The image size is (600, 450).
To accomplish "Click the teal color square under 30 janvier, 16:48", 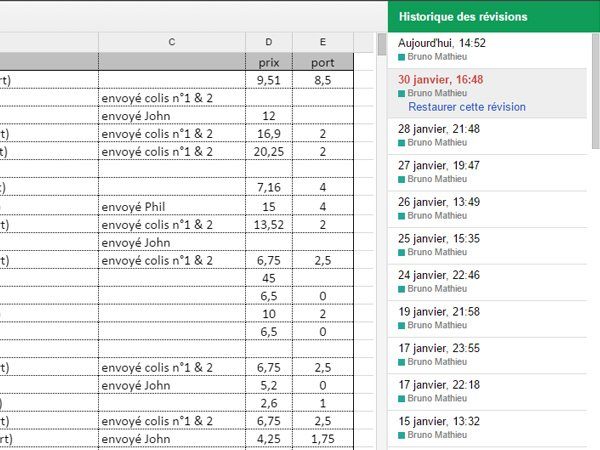I will click(401, 94).
